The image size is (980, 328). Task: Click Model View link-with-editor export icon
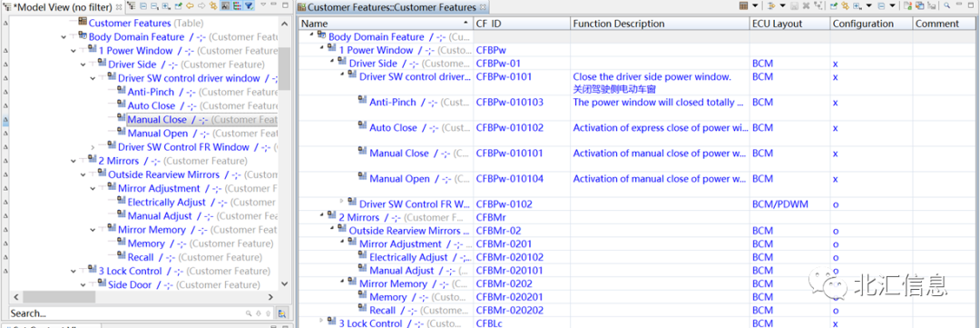tap(178, 5)
